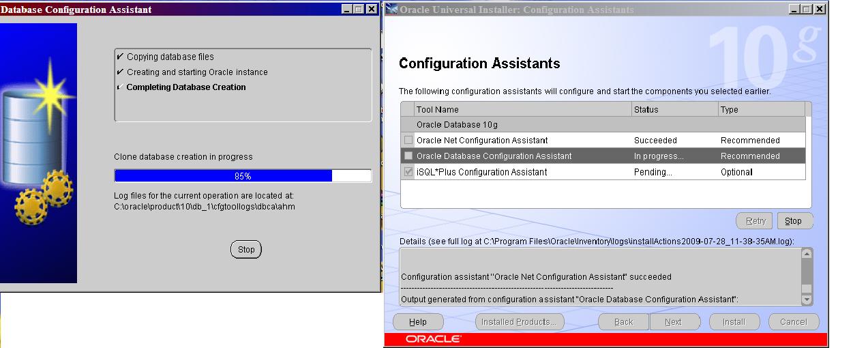
Task: Cancel the Oracle Universal Installer
Action: pyautogui.click(x=793, y=322)
